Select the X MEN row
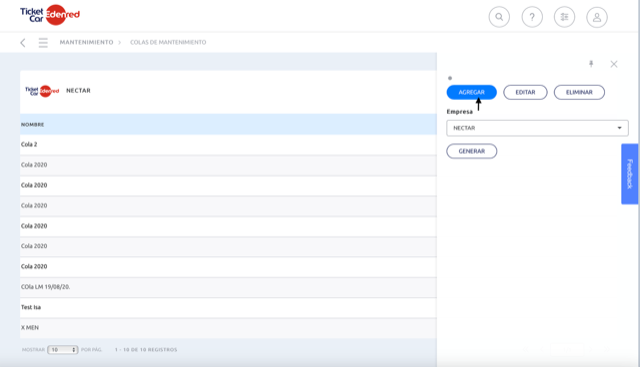This screenshot has width=640, height=367. tap(228, 328)
